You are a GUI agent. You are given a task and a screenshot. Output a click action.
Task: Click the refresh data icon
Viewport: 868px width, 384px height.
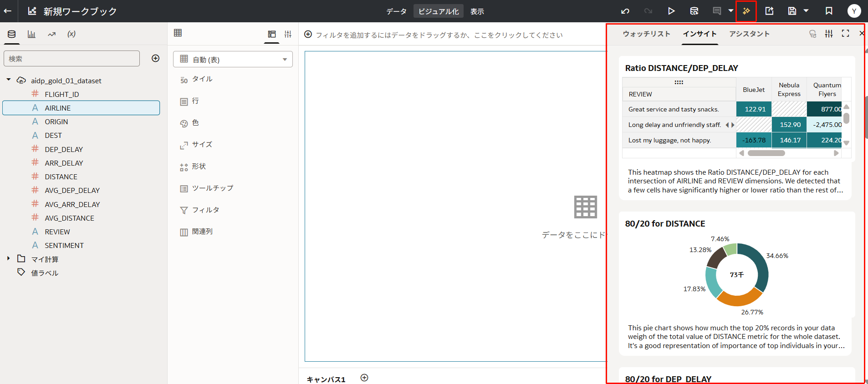694,11
